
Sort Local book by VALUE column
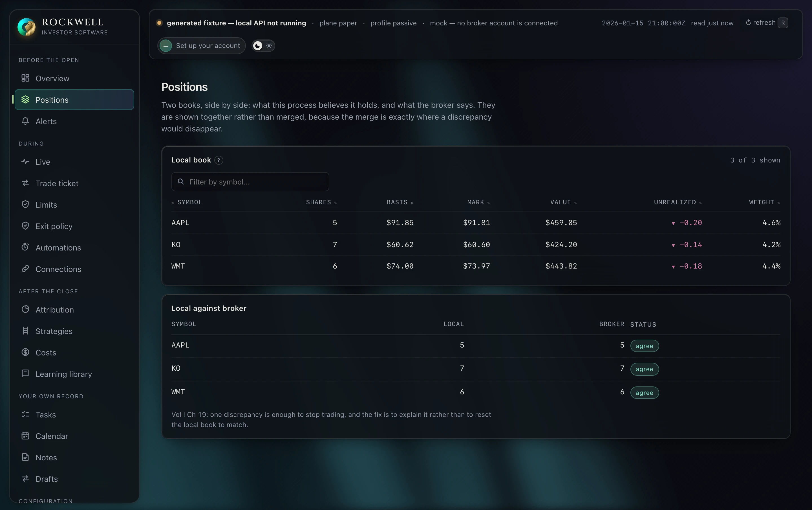(563, 202)
